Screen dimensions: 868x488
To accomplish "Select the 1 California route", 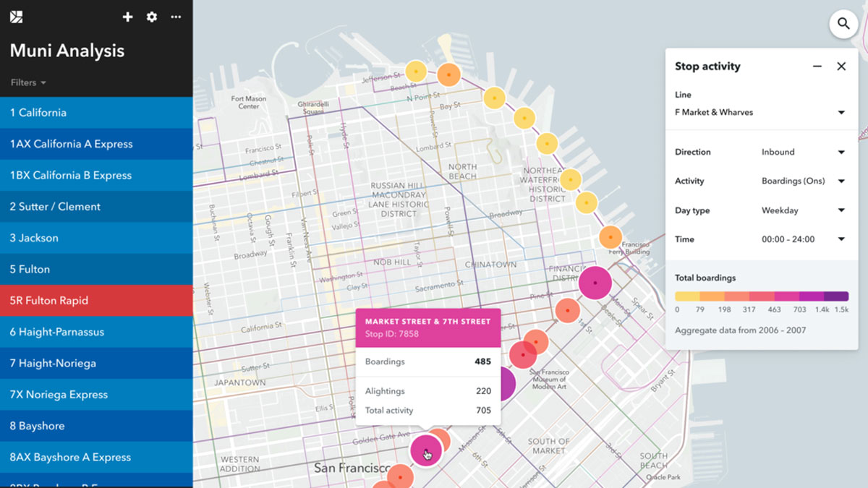I will click(x=96, y=113).
